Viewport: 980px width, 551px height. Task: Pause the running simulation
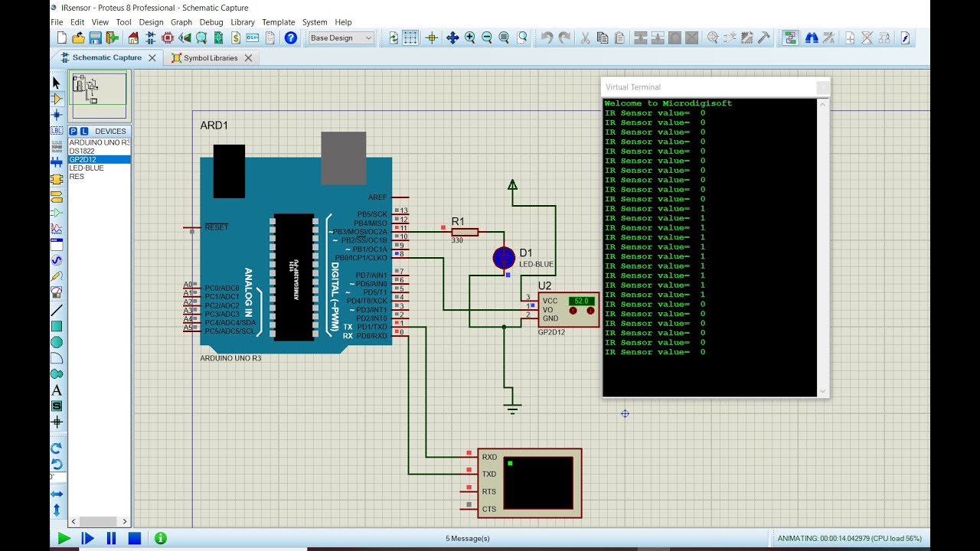click(x=111, y=539)
